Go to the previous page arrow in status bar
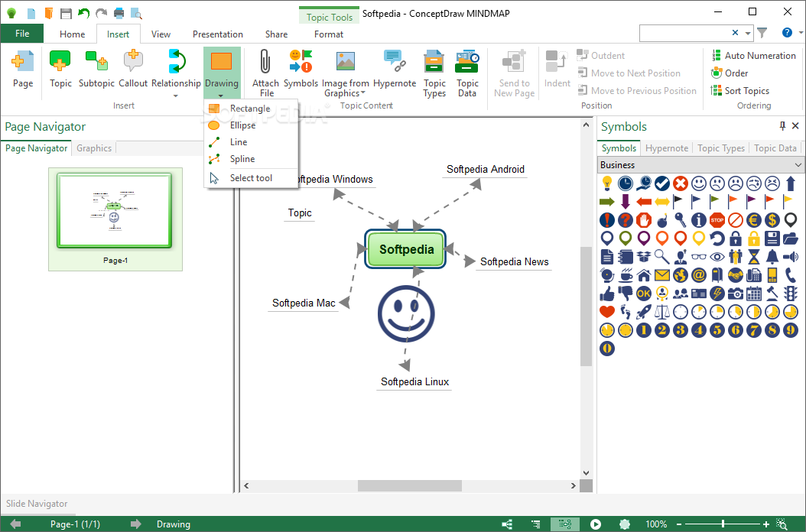The image size is (806, 532). tap(15, 524)
